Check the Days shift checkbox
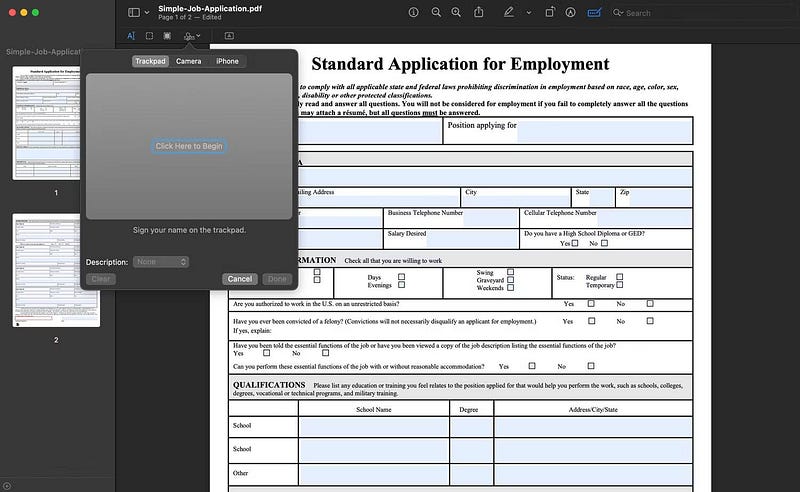Image resolution: width=800 pixels, height=492 pixels. click(x=402, y=276)
